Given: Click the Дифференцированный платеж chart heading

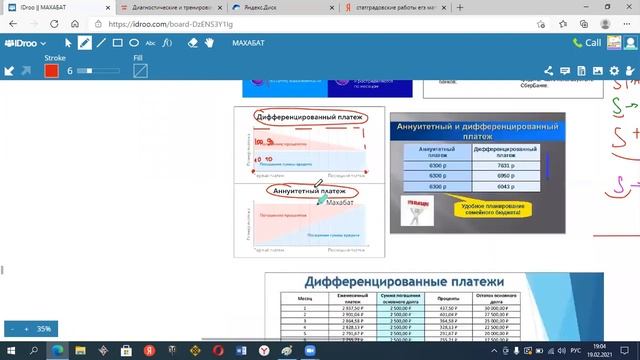Looking at the screenshot, I should (309, 117).
